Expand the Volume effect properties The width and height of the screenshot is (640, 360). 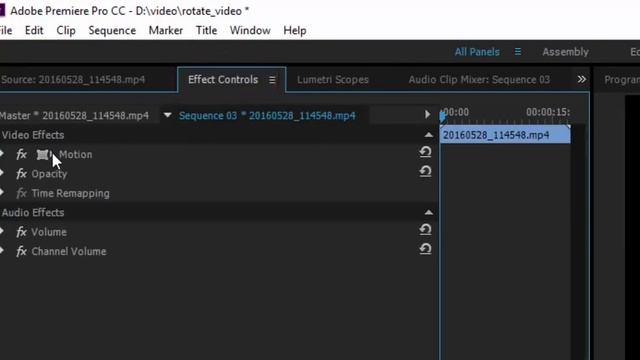(2, 231)
